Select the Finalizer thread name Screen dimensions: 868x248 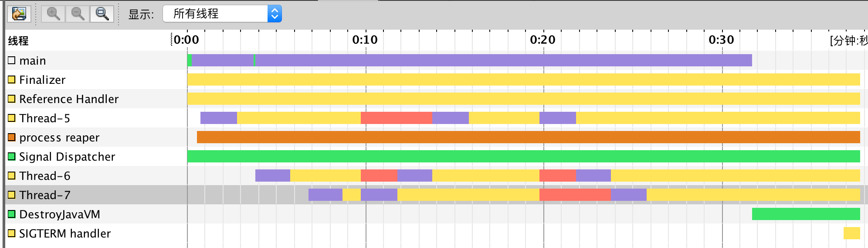pyautogui.click(x=42, y=80)
